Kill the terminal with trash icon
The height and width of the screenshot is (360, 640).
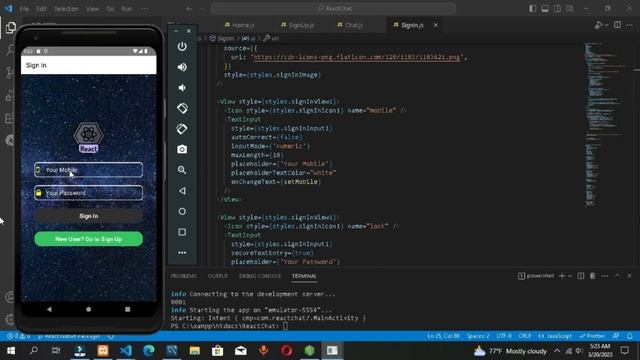[593, 276]
